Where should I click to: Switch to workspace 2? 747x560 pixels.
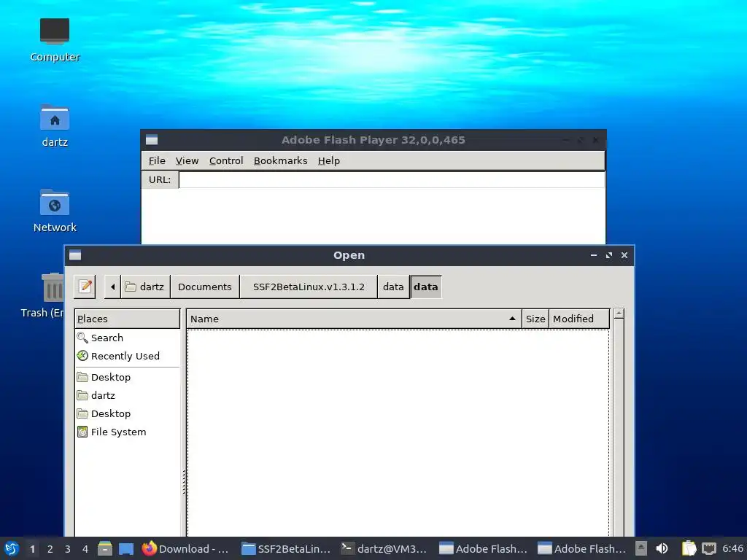(x=50, y=548)
